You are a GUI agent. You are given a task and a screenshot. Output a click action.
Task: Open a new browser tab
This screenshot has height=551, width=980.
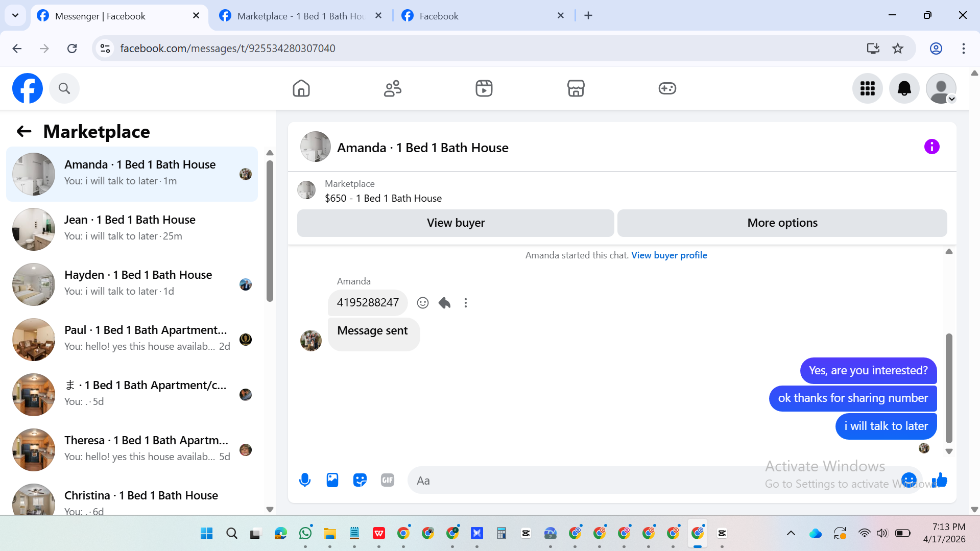pos(588,16)
